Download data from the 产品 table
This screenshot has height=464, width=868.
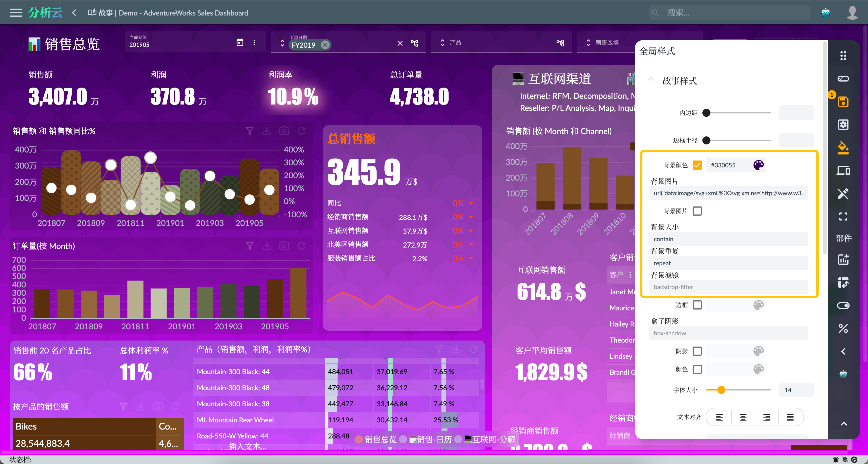tap(457, 349)
